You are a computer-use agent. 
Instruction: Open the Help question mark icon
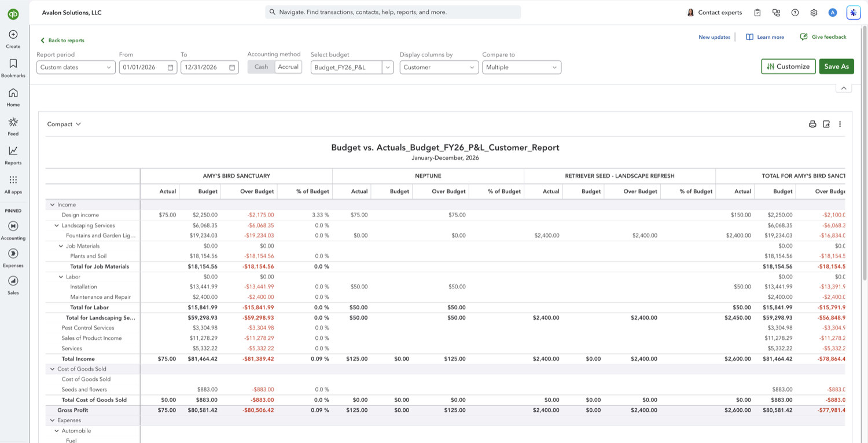click(795, 12)
